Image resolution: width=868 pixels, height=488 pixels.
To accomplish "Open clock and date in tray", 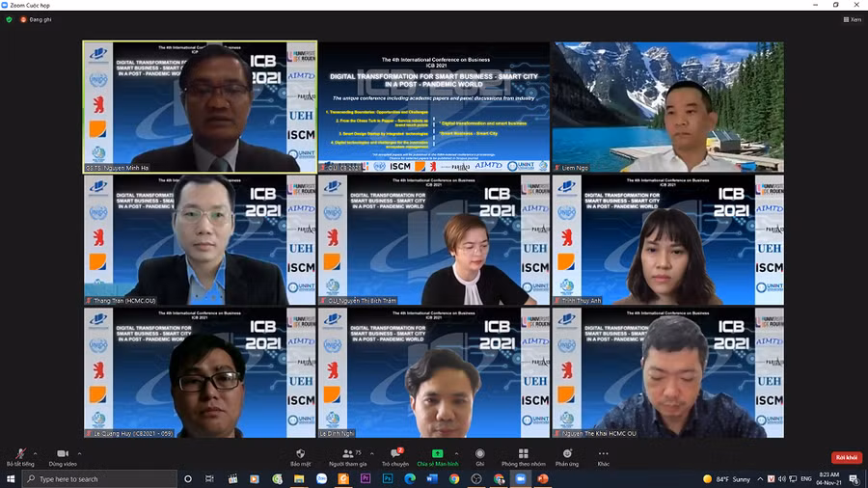I will (x=828, y=479).
